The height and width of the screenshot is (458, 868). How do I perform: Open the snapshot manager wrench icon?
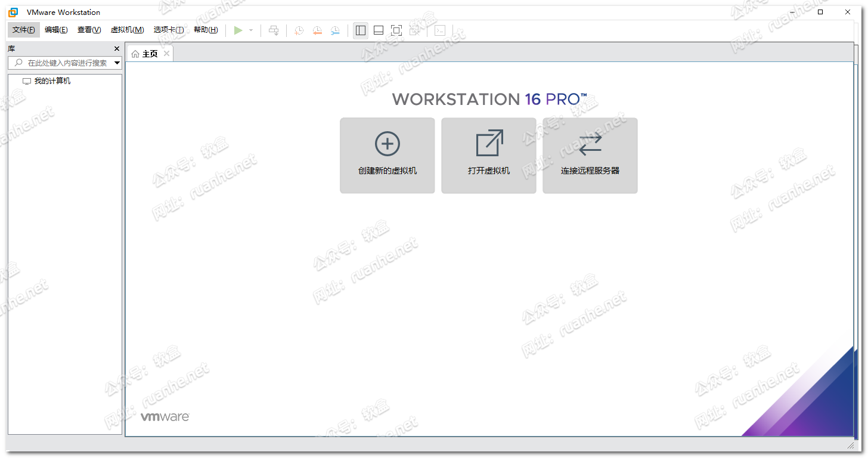tap(336, 30)
